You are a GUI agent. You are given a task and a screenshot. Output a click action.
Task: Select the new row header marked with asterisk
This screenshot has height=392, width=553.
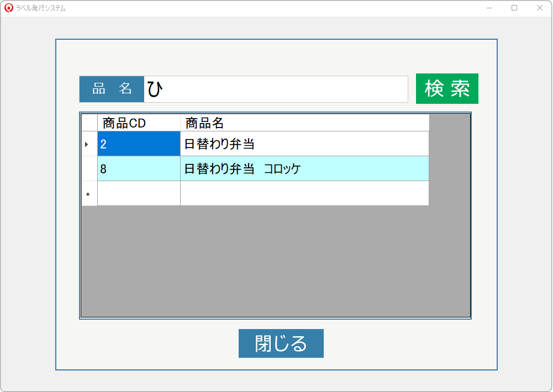point(89,194)
